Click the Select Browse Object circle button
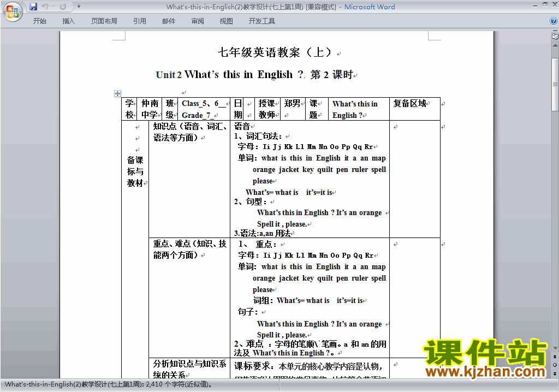The image size is (559, 392). click(x=555, y=365)
